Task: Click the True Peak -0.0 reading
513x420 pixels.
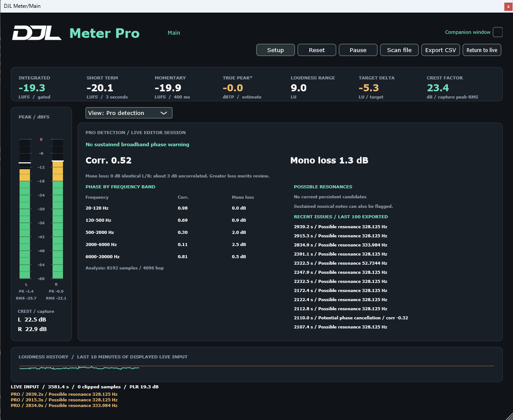Action: (x=233, y=88)
